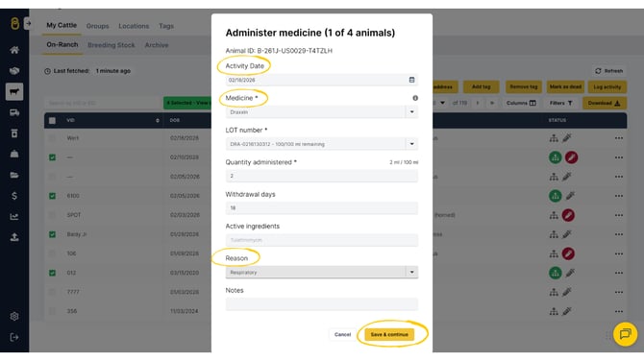Screen dimensions: 644x361
Task: Click the Add tag button
Action: 481,87
